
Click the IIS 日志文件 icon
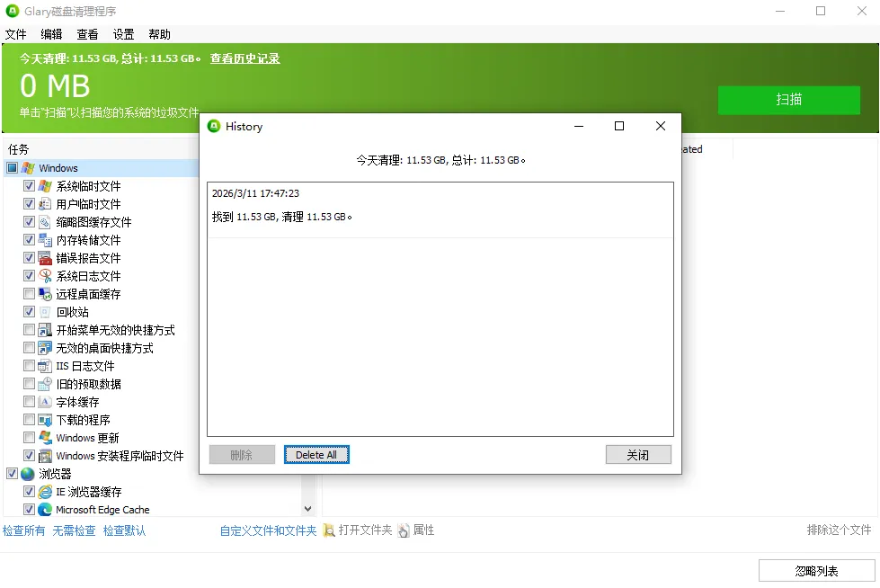[x=45, y=366]
